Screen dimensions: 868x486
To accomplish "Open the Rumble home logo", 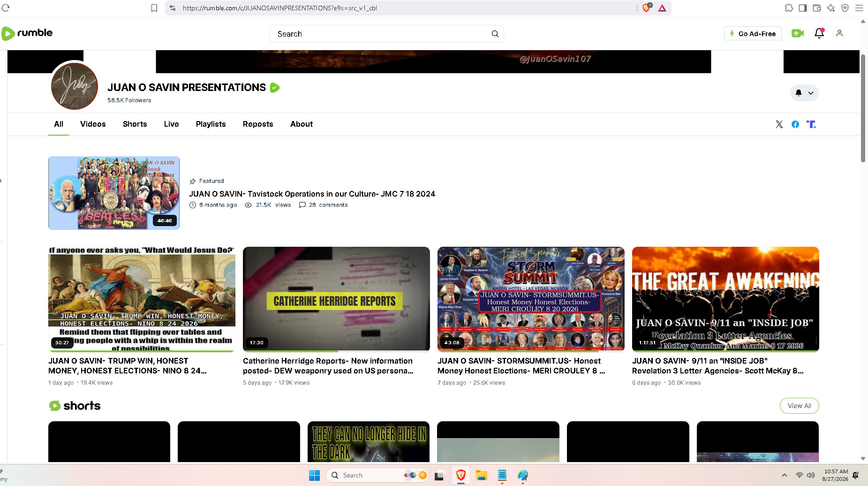I will click(27, 33).
